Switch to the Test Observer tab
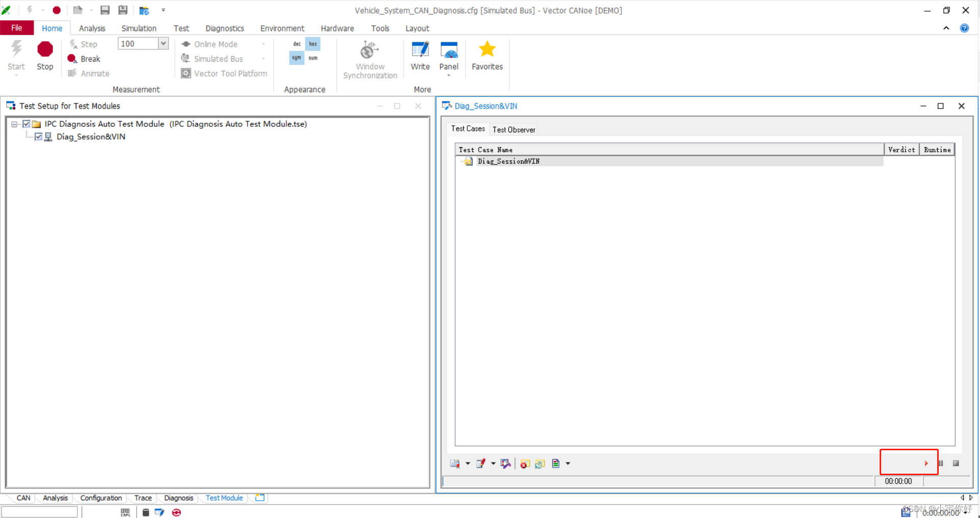Image resolution: width=980 pixels, height=518 pixels. [x=514, y=129]
